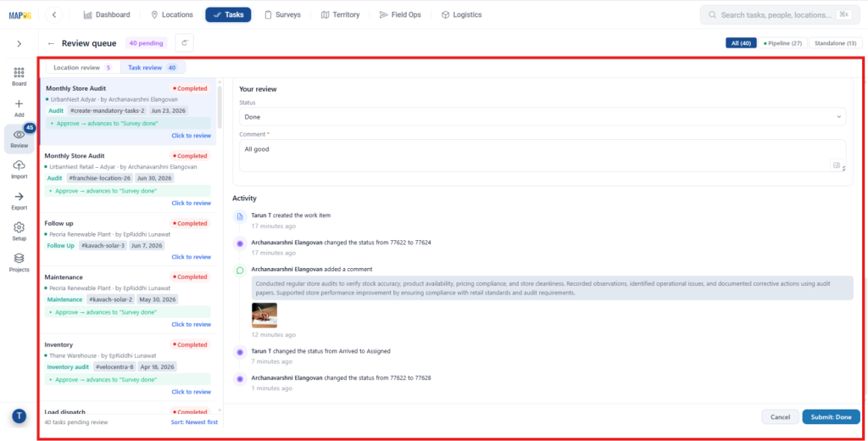Click Completed badge on Inventory task

(190, 344)
